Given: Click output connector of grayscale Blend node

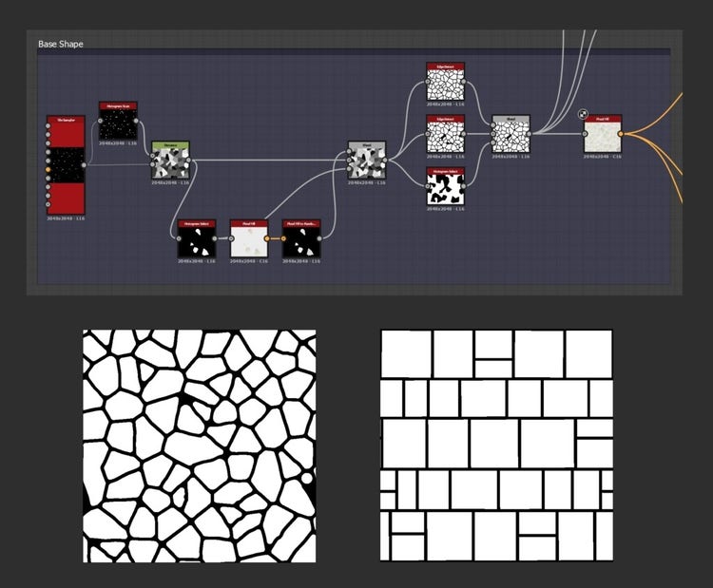Looking at the screenshot, I should [386, 161].
